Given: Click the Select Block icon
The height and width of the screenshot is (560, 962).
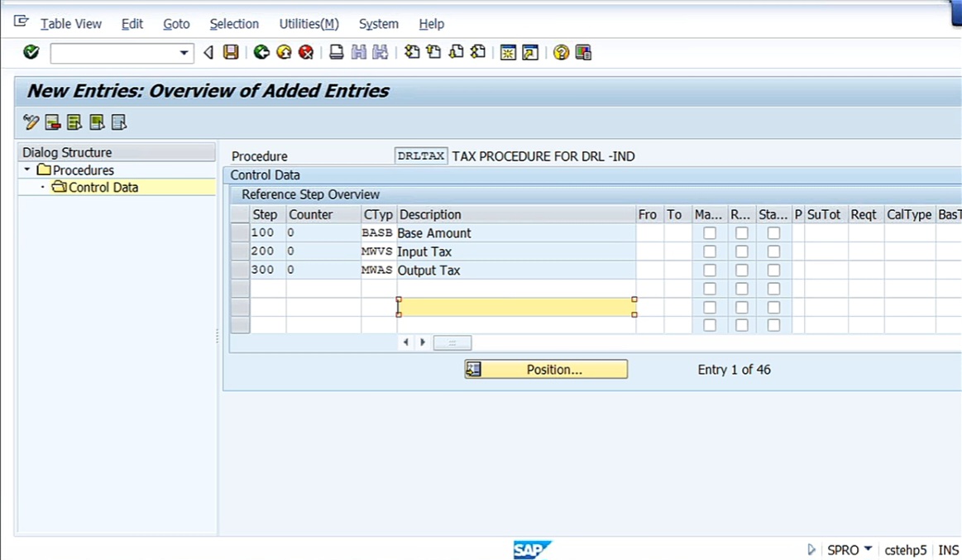Looking at the screenshot, I should coord(97,122).
